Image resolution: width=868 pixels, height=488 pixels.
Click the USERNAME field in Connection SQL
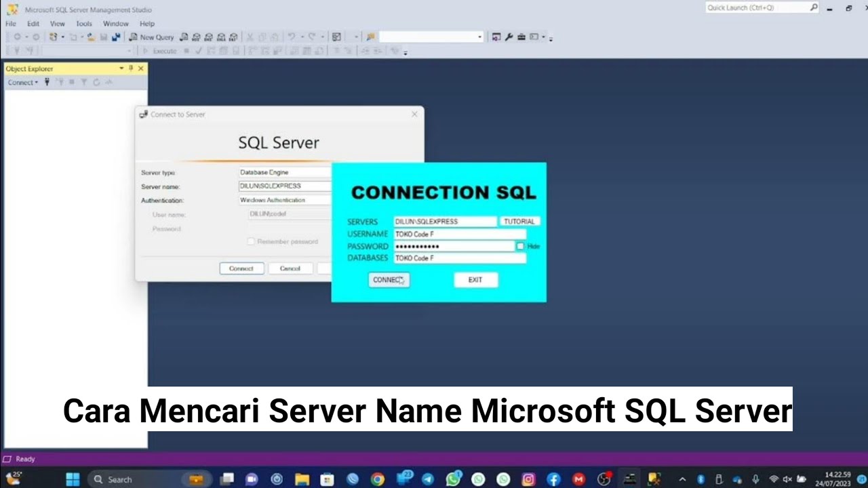[460, 234]
